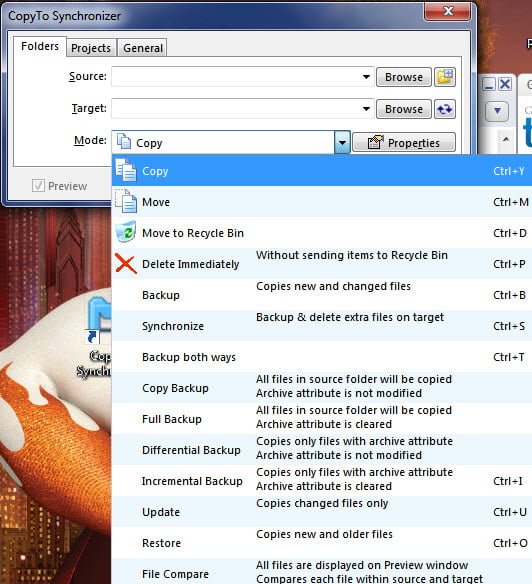Screen dimensions: 532x584
Task: Choose Move to Recycle Bin mode
Action: [x=322, y=233]
